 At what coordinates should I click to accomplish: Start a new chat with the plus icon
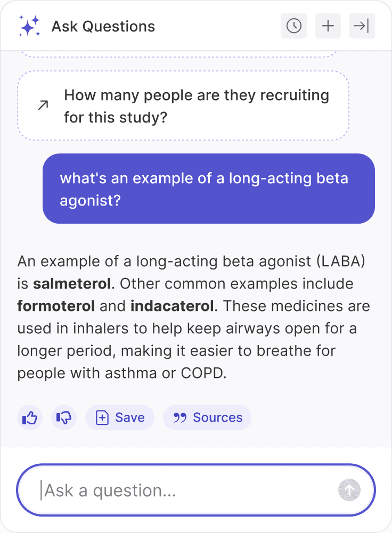(x=328, y=26)
